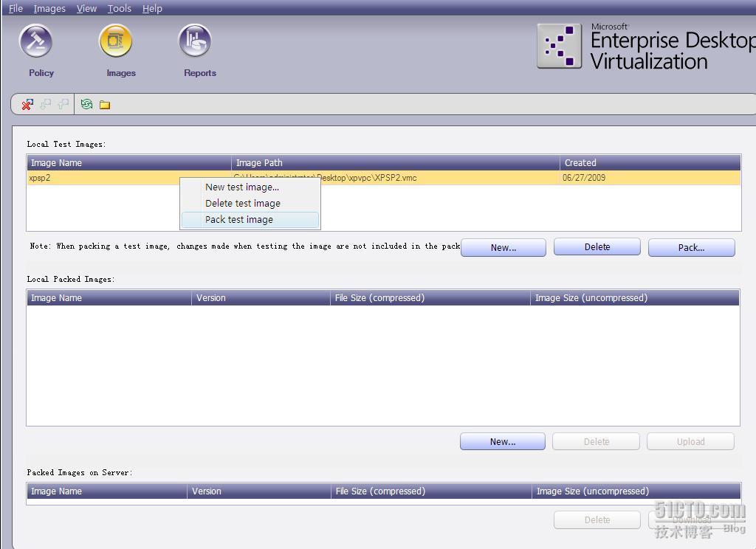Select the xpsp2 test image row
Image resolution: width=756 pixels, height=549 pixels.
(x=383, y=178)
